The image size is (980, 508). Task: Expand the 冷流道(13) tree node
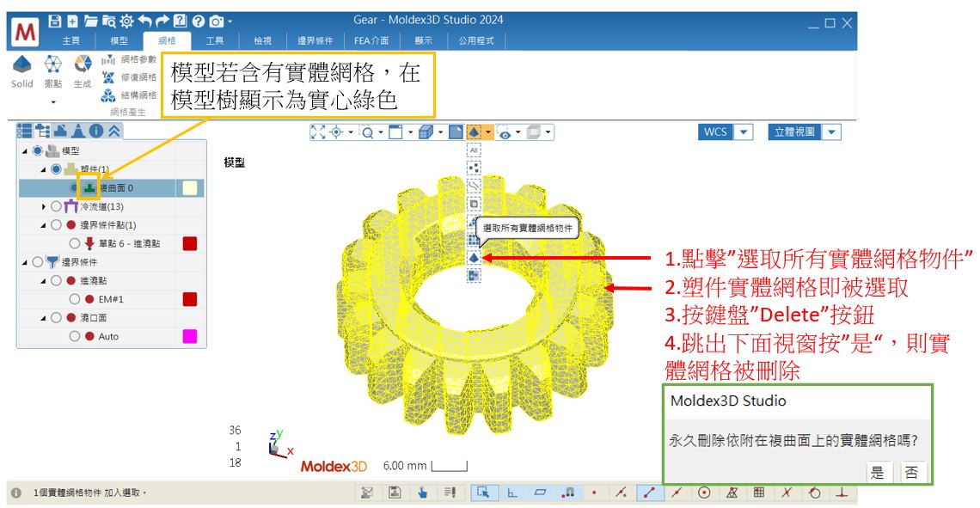(43, 206)
